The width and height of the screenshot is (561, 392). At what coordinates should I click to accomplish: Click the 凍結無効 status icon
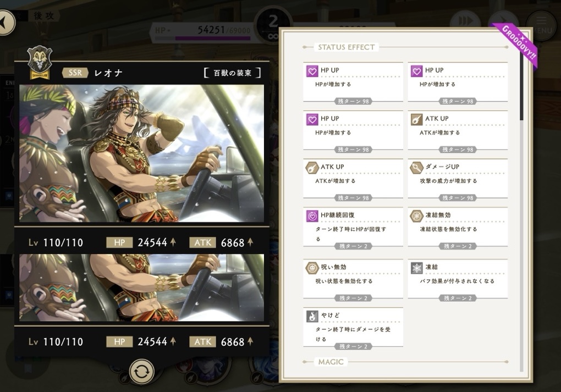pyautogui.click(x=416, y=216)
